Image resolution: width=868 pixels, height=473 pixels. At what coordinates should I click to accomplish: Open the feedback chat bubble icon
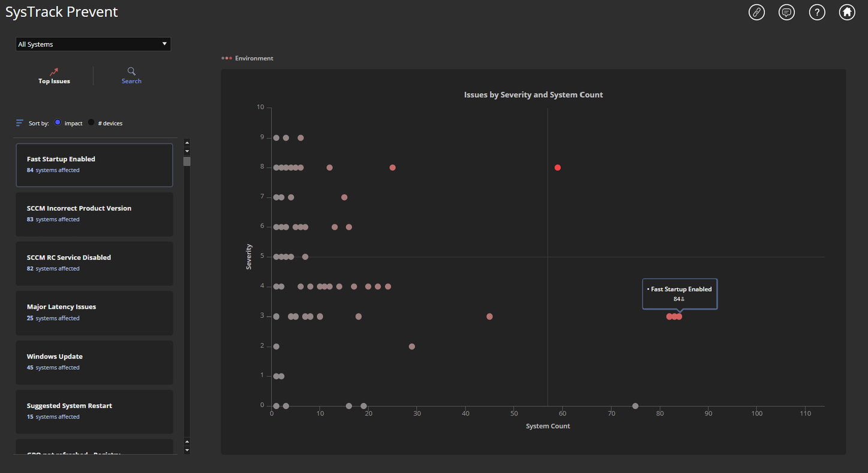[787, 12]
